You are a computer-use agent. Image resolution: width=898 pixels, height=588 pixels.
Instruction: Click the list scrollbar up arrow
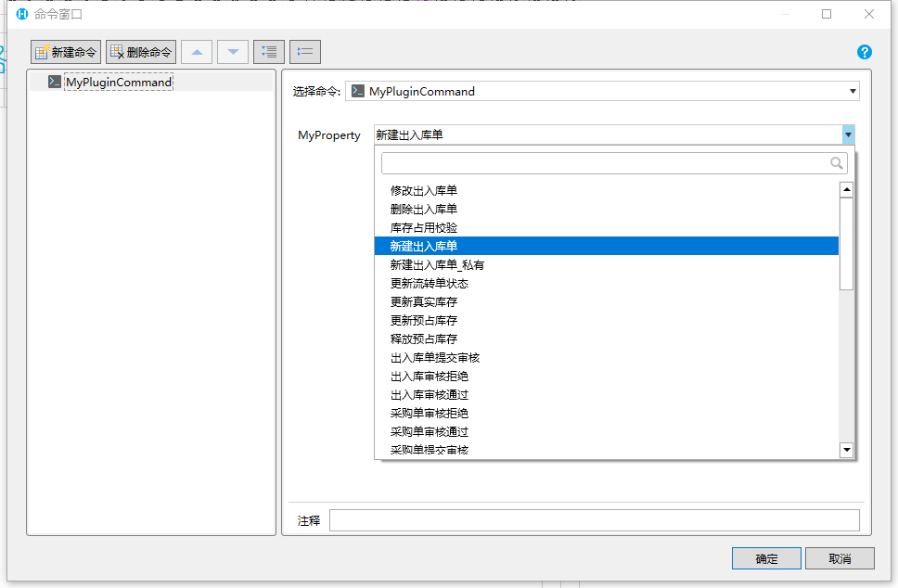(x=846, y=189)
